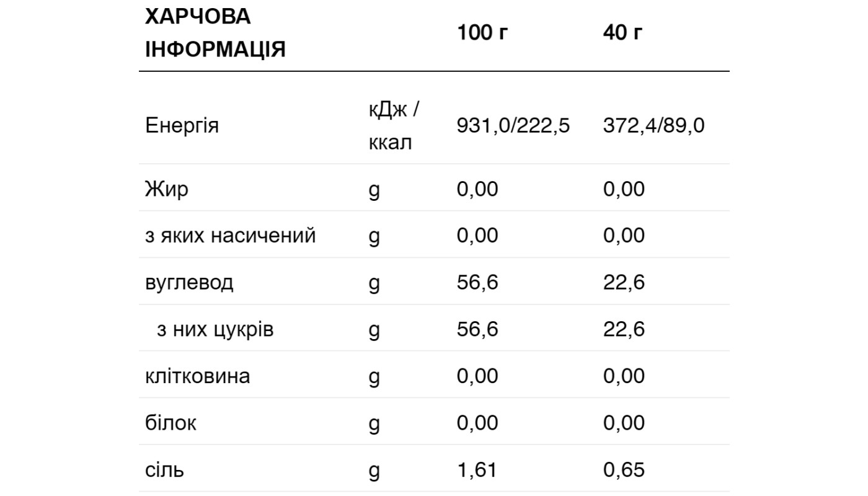Select the 0,65 salt value

pos(624,469)
